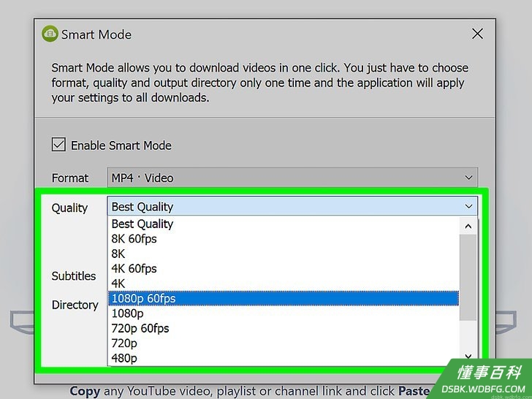Click the Format field label
The height and width of the screenshot is (399, 532).
click(69, 178)
